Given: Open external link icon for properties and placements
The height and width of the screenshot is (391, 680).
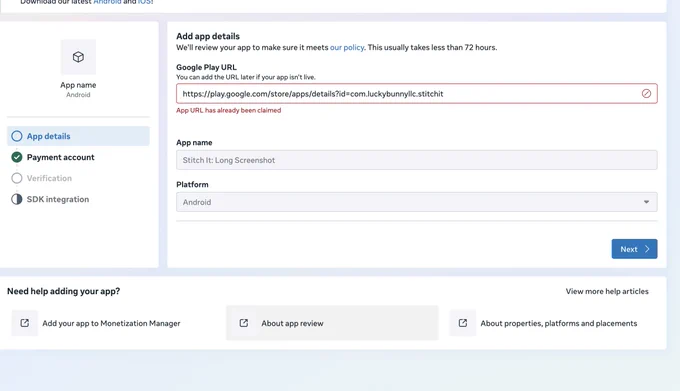Looking at the screenshot, I should pyautogui.click(x=463, y=323).
